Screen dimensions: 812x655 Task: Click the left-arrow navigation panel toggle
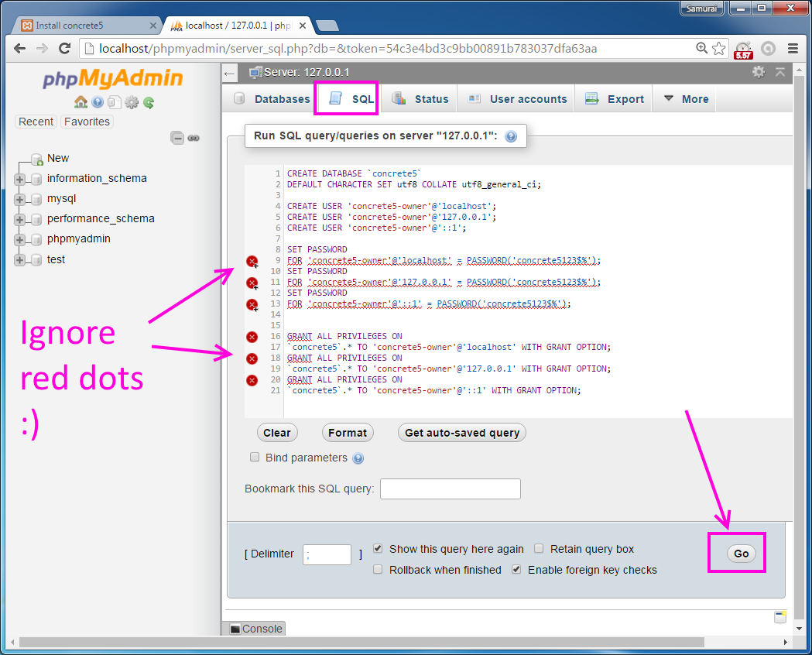tap(229, 74)
